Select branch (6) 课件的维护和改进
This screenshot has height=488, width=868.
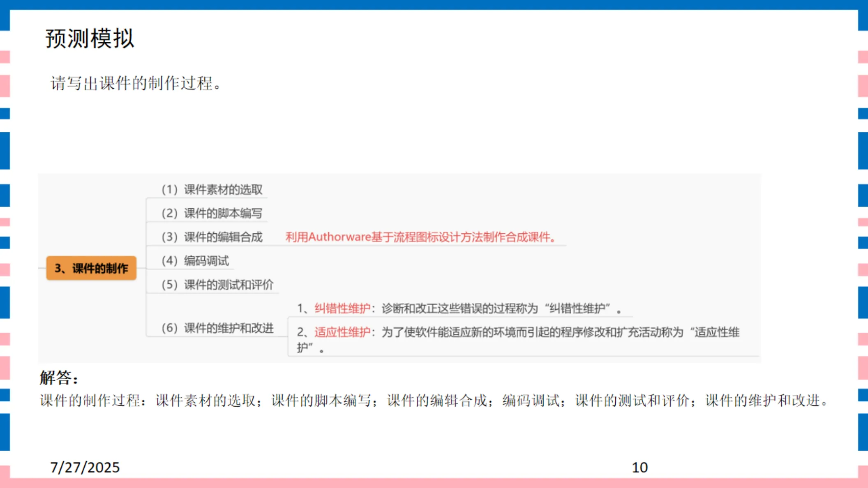tap(217, 328)
